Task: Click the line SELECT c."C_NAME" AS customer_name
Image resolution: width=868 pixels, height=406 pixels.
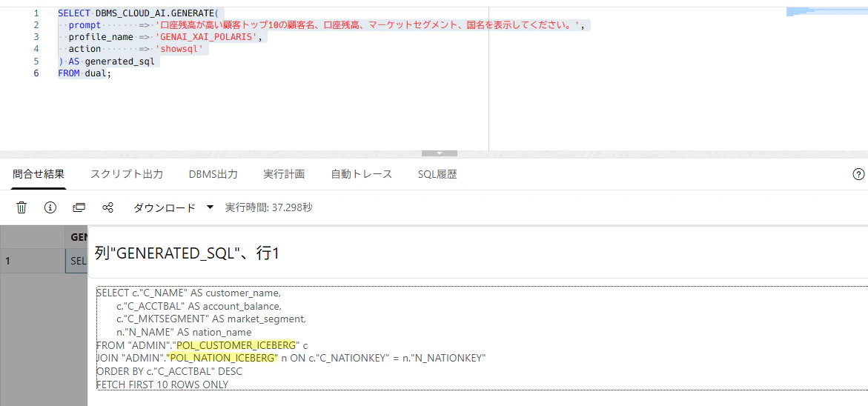Action: coord(189,293)
